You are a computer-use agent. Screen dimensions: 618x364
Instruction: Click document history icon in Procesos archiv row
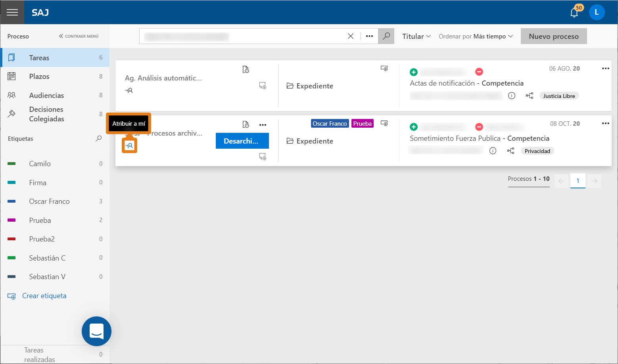coord(246,125)
